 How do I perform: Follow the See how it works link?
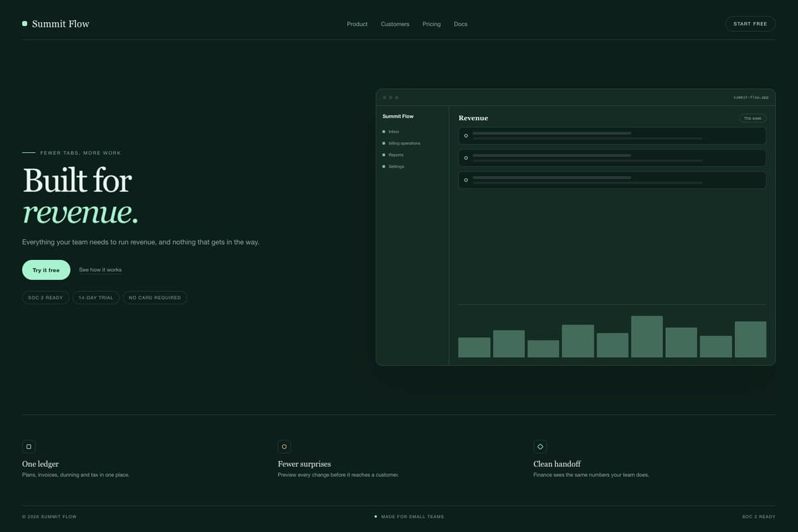pos(100,270)
